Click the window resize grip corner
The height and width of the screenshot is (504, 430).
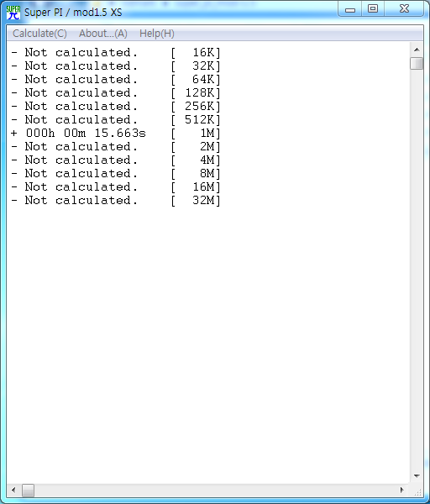pos(417,491)
